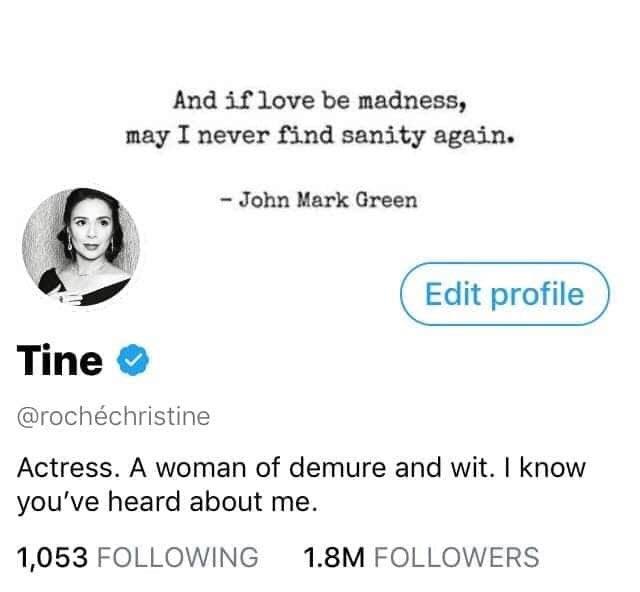The width and height of the screenshot is (640, 592).
Task: Click the blue verified checkmark badge
Action: pyautogui.click(x=133, y=360)
